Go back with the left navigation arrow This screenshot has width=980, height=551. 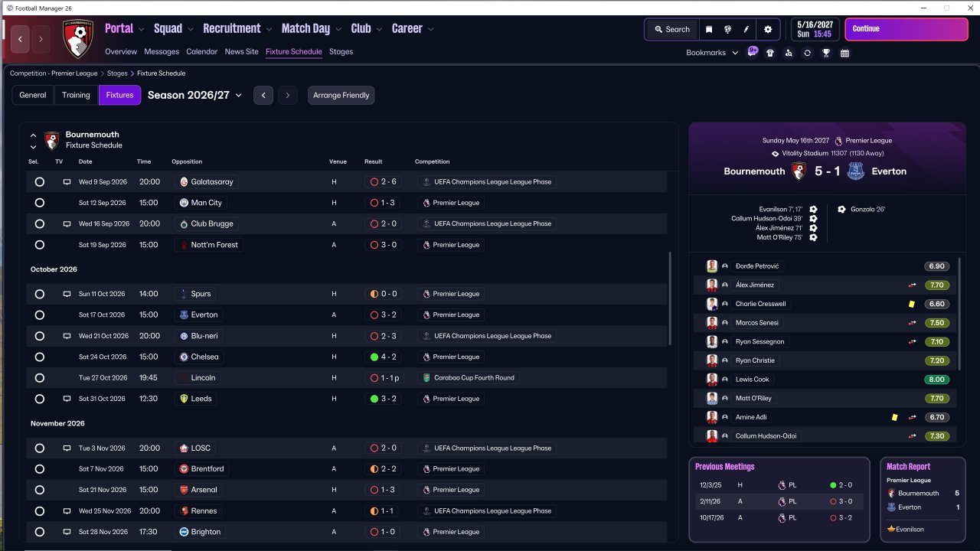[21, 38]
